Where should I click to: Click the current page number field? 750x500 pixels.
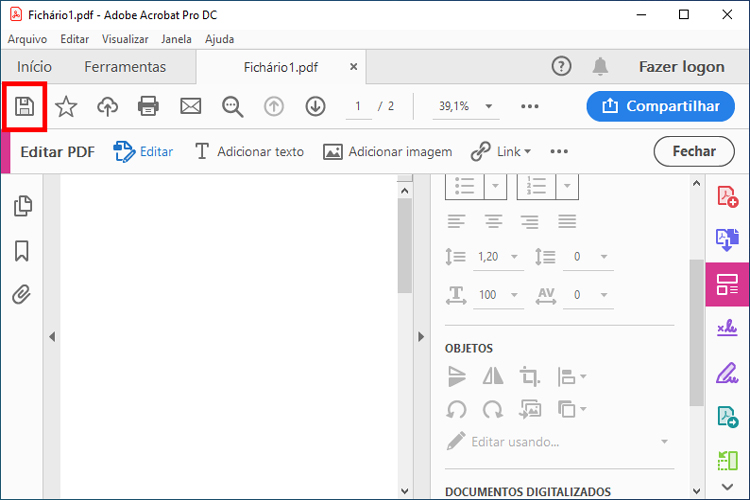[x=358, y=106]
